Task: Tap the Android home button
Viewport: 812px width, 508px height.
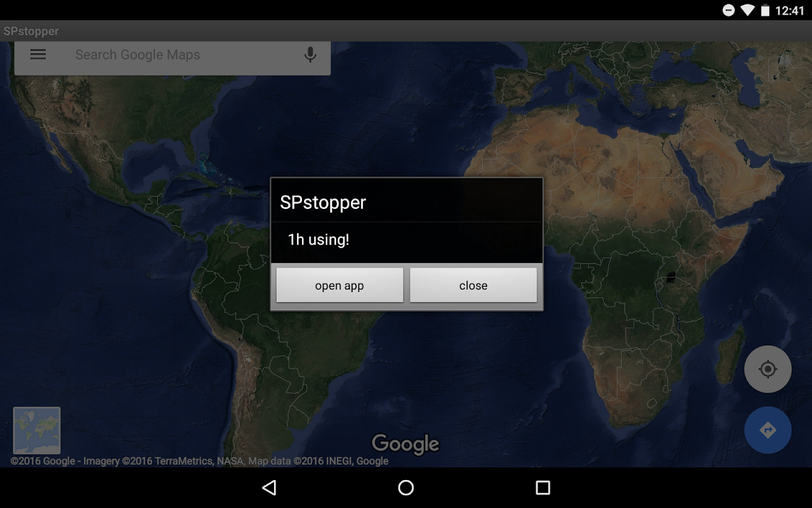Action: (x=406, y=488)
